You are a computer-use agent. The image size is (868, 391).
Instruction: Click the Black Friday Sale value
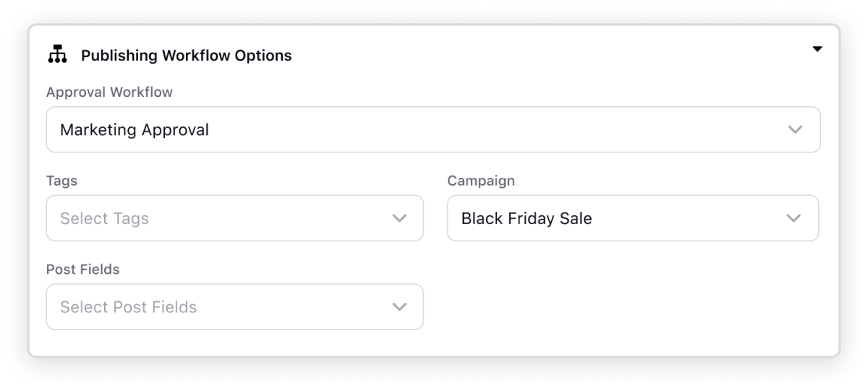[x=527, y=218]
